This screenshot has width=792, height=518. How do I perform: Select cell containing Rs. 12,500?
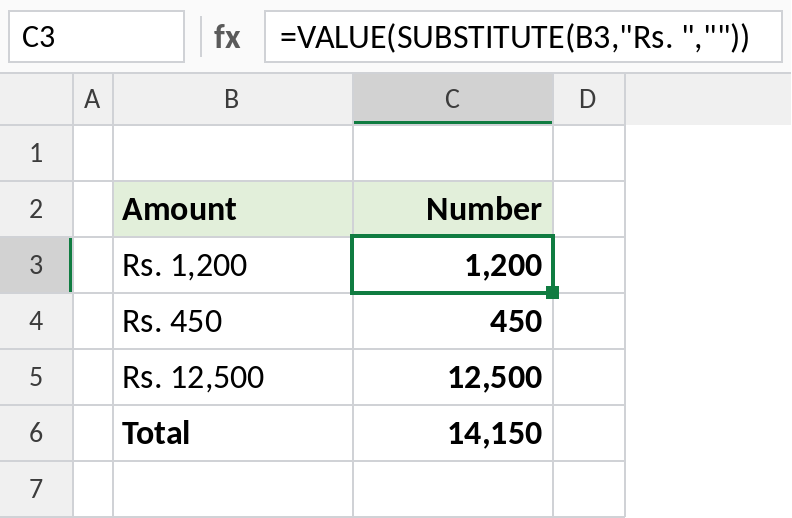tap(233, 377)
